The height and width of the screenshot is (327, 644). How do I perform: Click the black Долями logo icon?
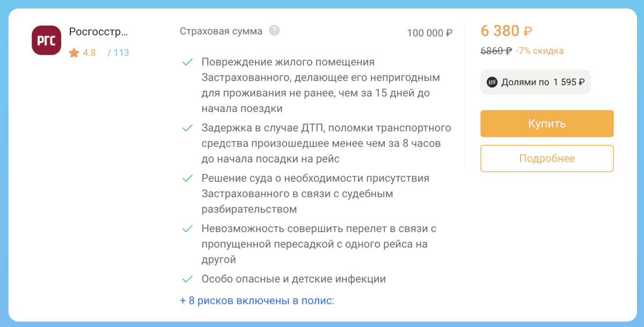(492, 83)
